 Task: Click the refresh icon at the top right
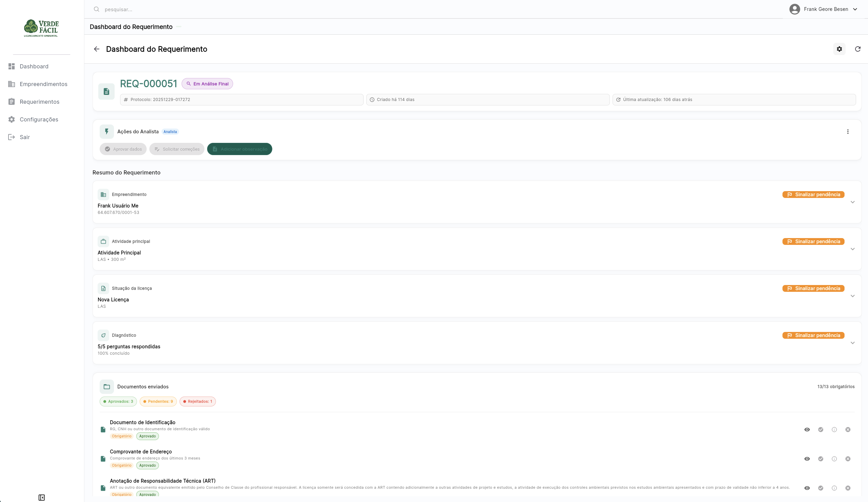858,49
